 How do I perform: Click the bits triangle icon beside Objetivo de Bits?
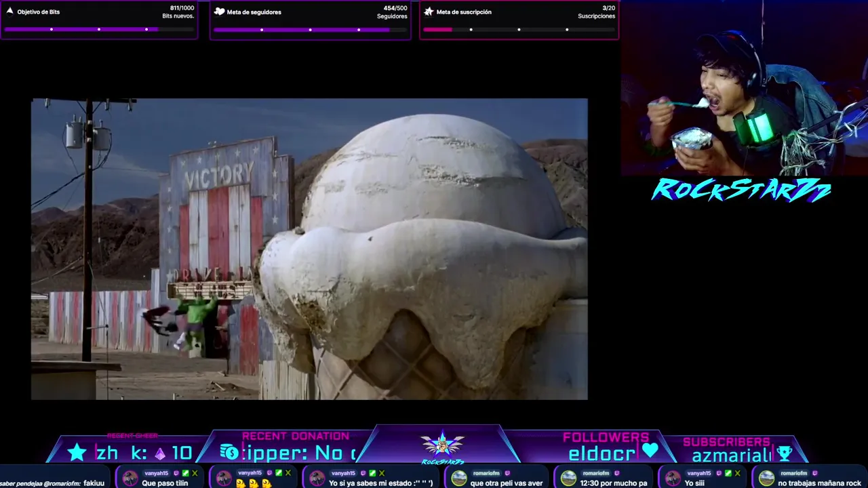pyautogui.click(x=9, y=12)
